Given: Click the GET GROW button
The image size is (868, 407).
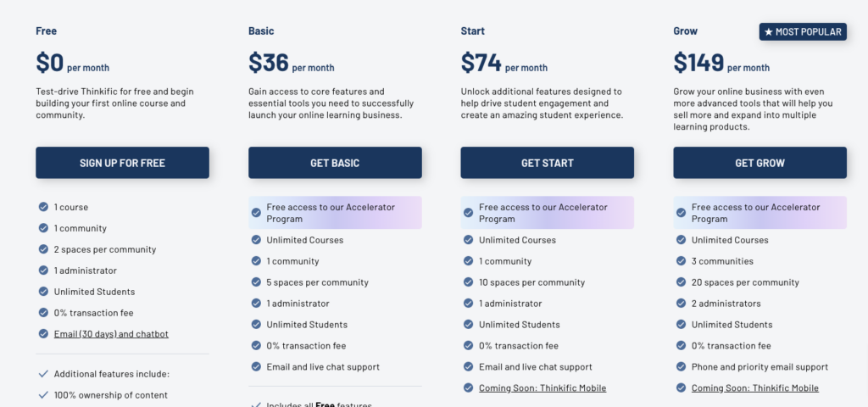Looking at the screenshot, I should 760,163.
